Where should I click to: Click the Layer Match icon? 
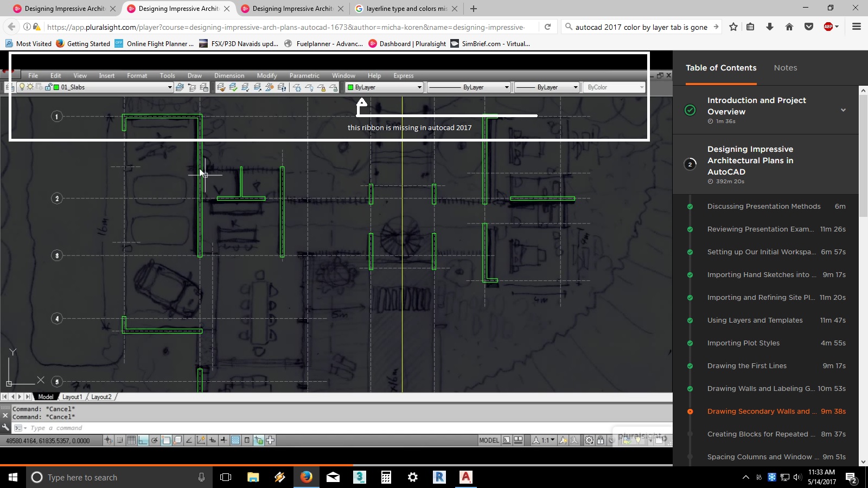[221, 87]
